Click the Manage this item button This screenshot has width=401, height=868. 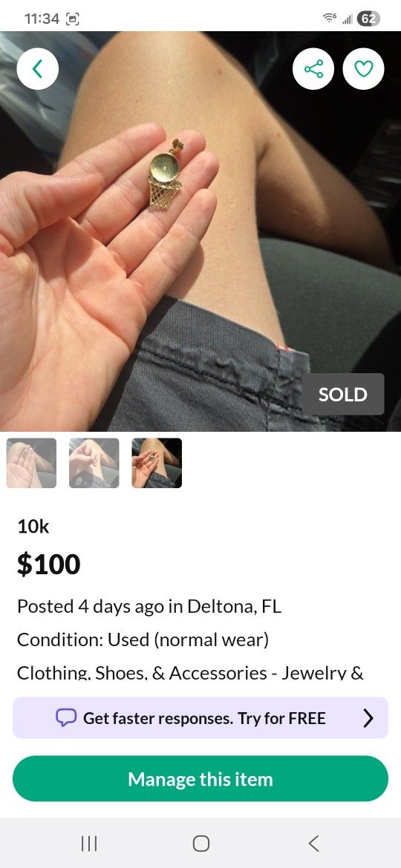pos(200,779)
